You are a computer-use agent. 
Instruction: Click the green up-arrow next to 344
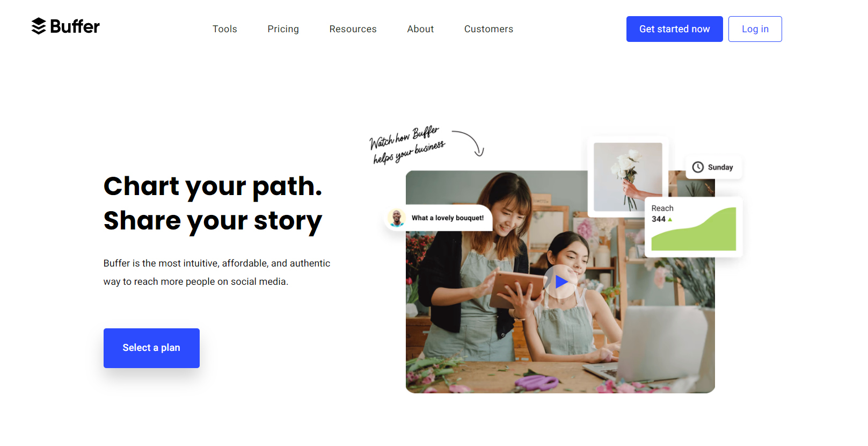670,219
